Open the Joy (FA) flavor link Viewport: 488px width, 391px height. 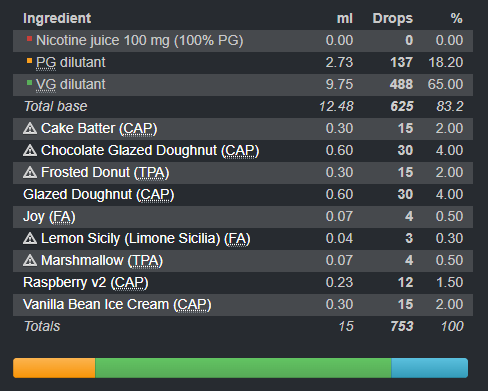(49, 217)
